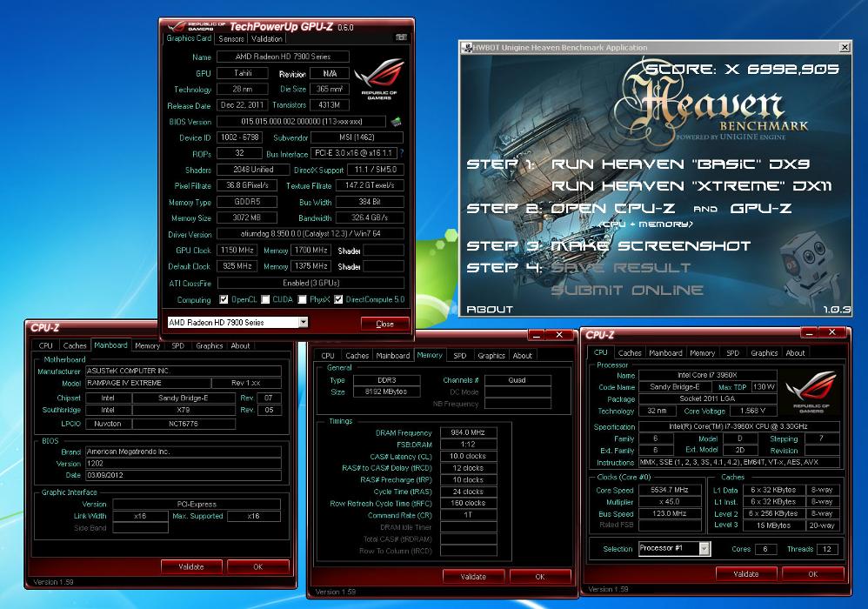Click the DRAM Frequency value 984.0 MHz
The image size is (868, 609).
tap(468, 432)
